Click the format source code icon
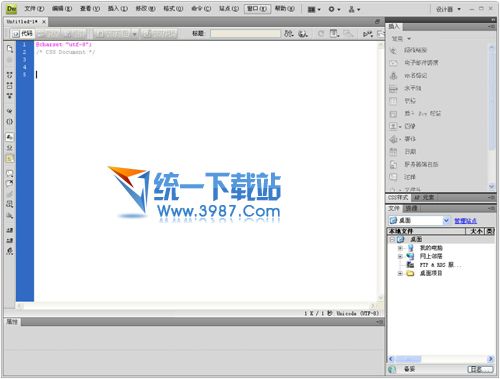The height and width of the screenshot is (379, 500). pyautogui.click(x=10, y=251)
